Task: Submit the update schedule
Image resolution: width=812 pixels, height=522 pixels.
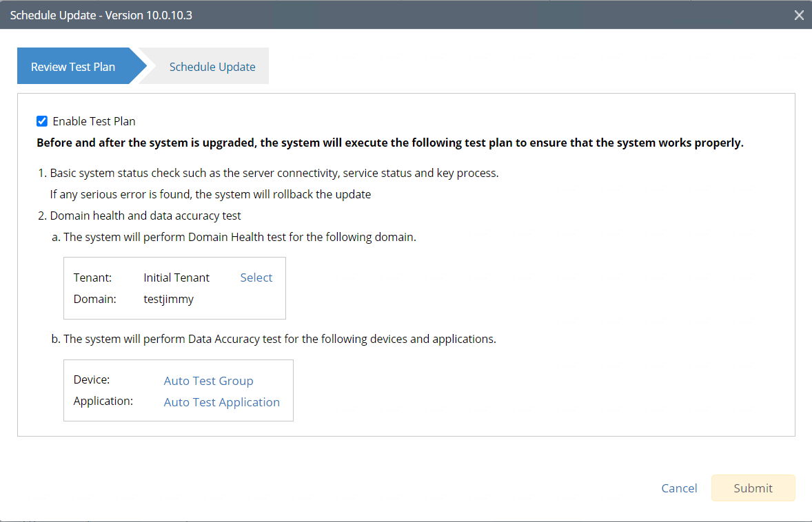Action: (753, 488)
